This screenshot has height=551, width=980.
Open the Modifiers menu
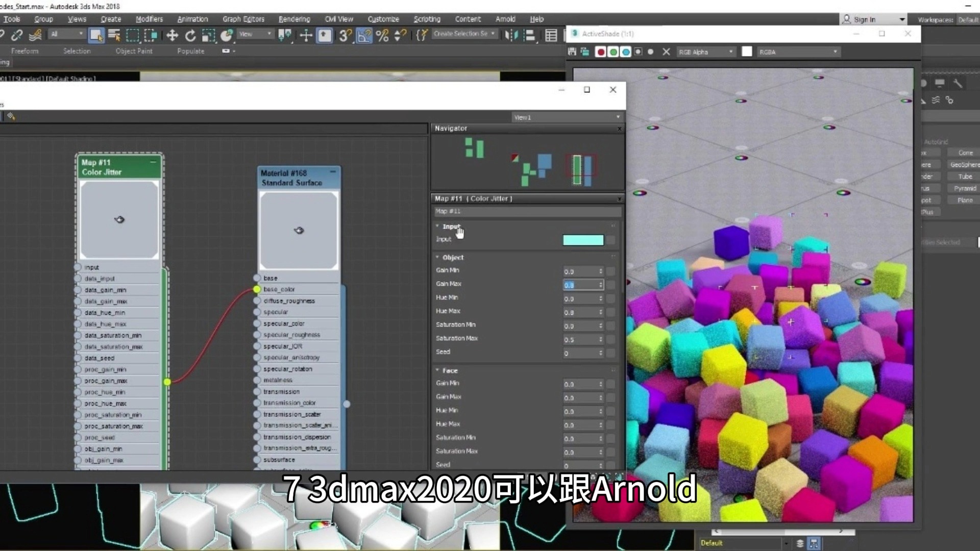[x=149, y=19]
